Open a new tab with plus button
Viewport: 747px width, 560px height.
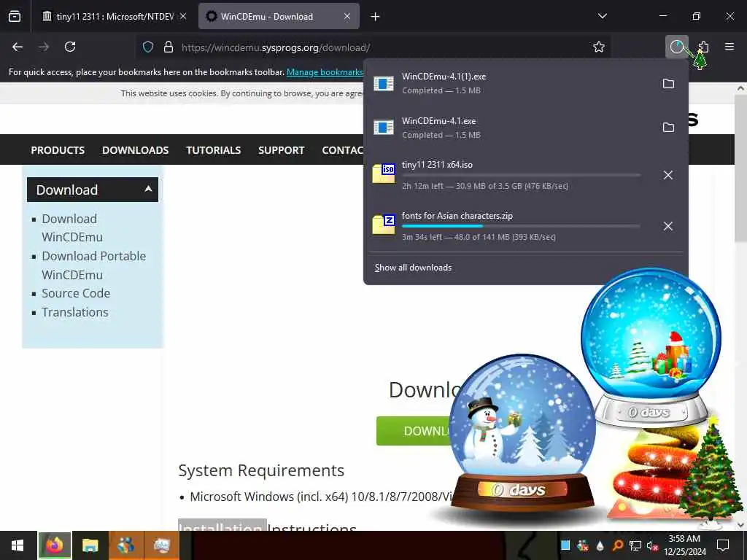tap(376, 17)
